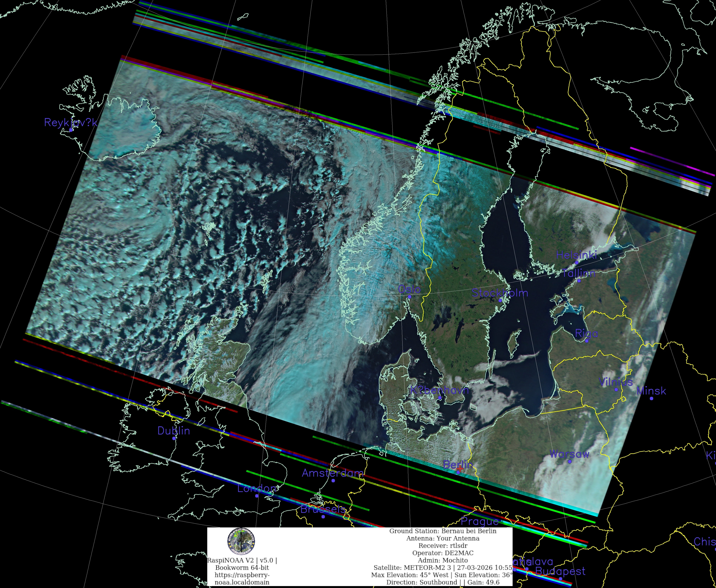
Task: Click the Minsk city marker dot
Action: coord(651,398)
